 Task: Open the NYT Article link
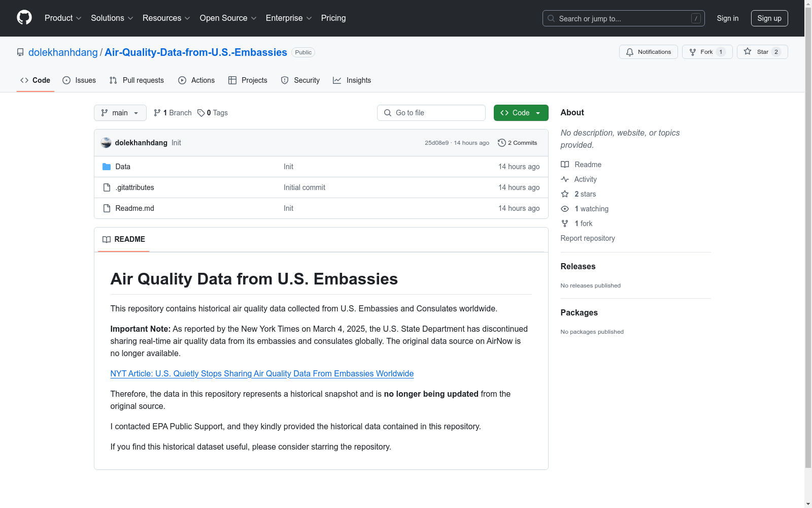[x=262, y=373]
